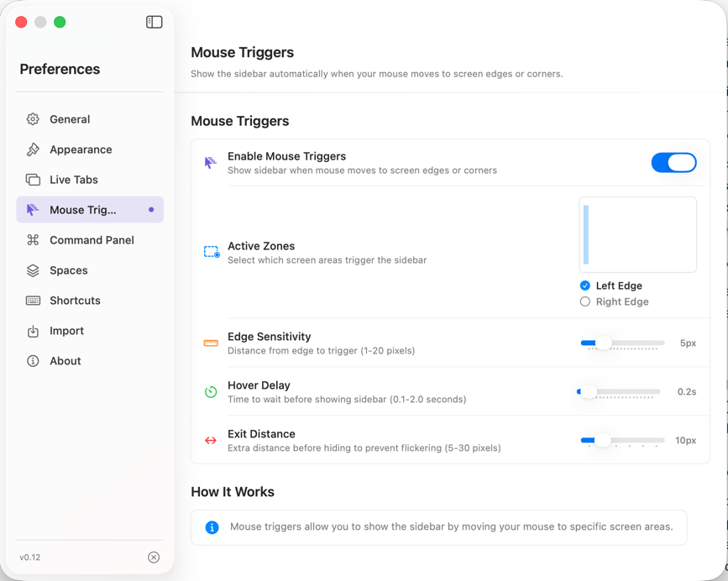This screenshot has width=728, height=581.
Task: Click the Edge Sensitivity pixel icon
Action: point(210,343)
